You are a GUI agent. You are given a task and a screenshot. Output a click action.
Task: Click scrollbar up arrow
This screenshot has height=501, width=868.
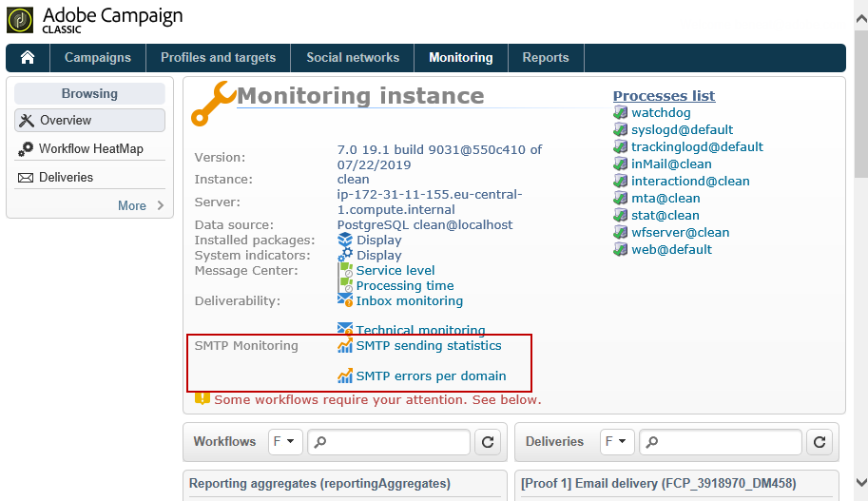coord(861,19)
